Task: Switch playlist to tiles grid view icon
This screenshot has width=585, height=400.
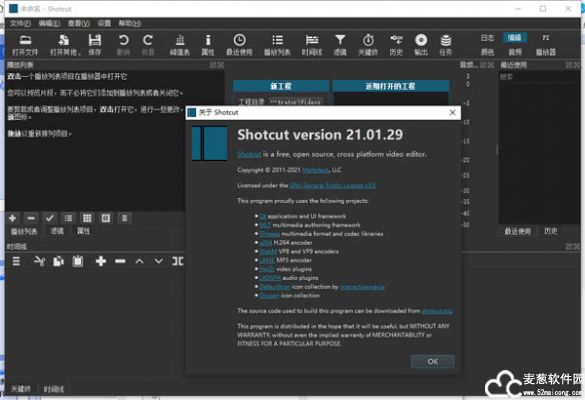Action: [87, 218]
